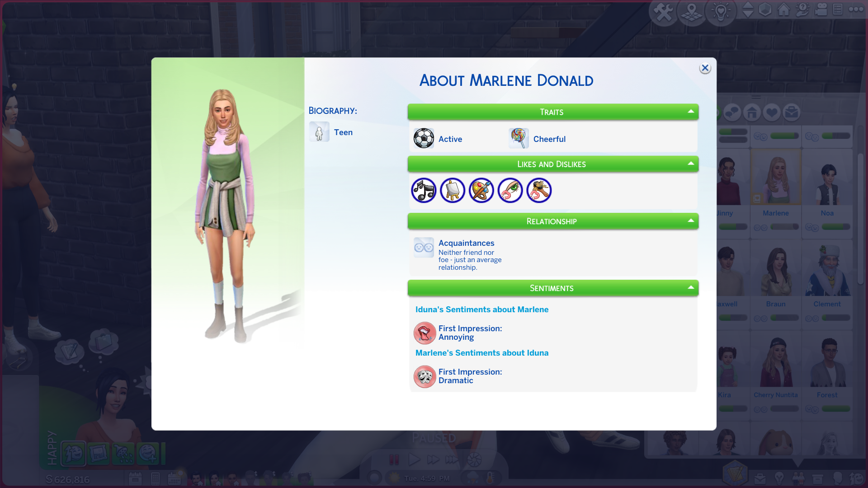
Task: Open Build Mode tools icon
Action: [x=663, y=12]
